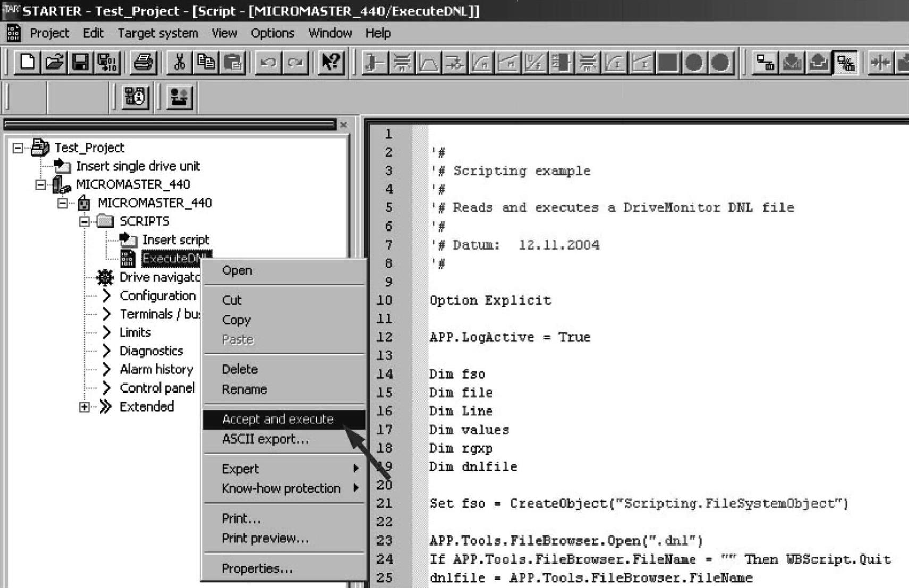Screen dimensions: 909x588
Task: Click the upload from target device icon
Action: pyautogui.click(x=818, y=63)
